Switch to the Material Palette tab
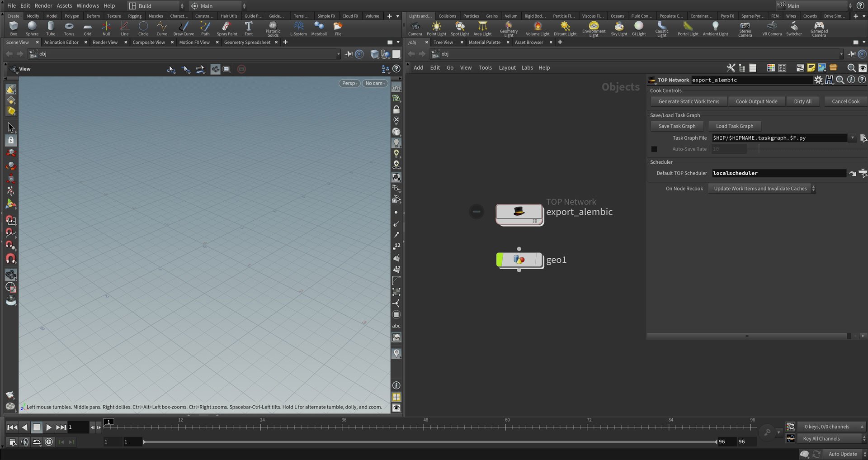Viewport: 868px width, 460px height. [485, 43]
